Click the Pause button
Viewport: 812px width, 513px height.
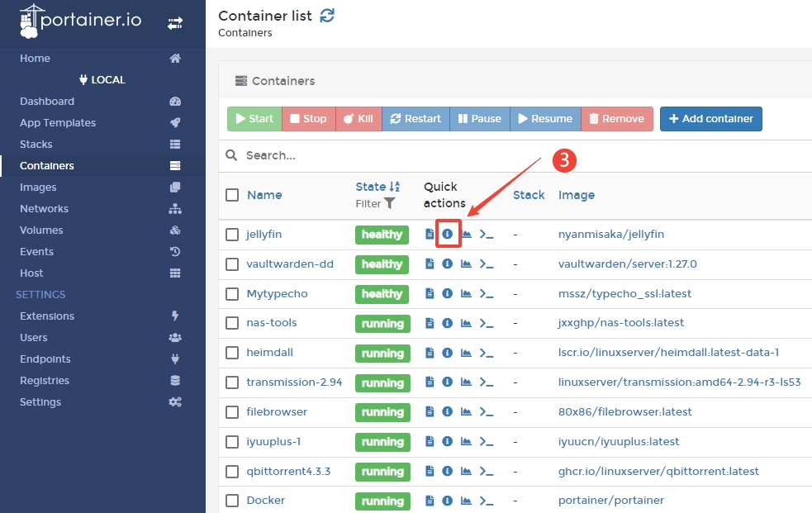coord(480,119)
